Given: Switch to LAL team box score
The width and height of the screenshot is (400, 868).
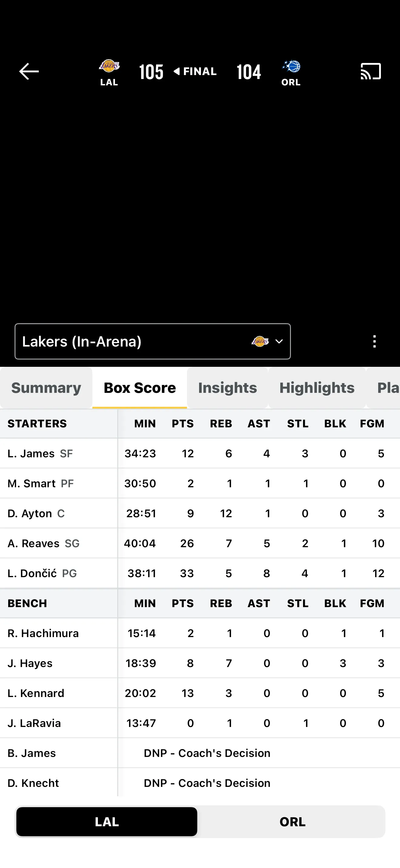Looking at the screenshot, I should point(107,821).
